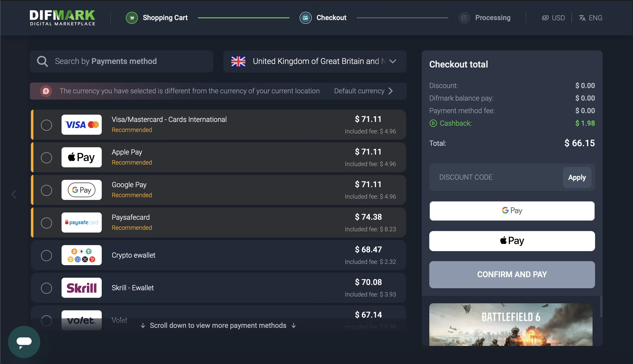The image size is (633, 364).
Task: Click the Skrill logo tile
Action: [x=82, y=288]
